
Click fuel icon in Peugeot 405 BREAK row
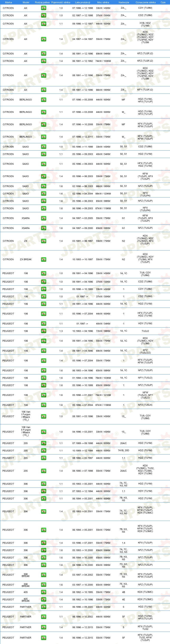tap(43, 600)
